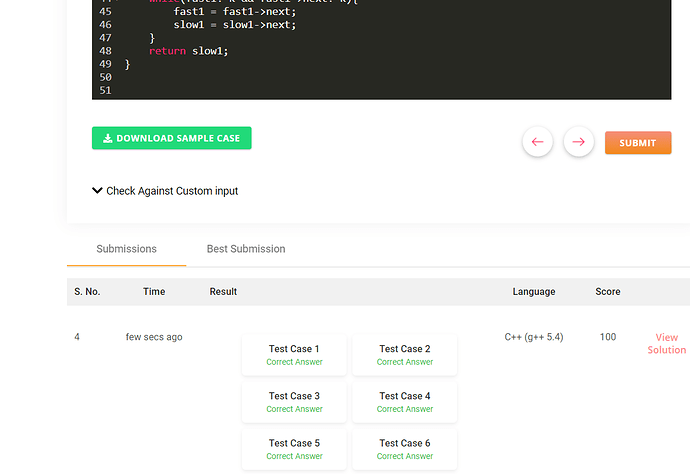
Task: Select the Test Case 3 result card
Action: pyautogui.click(x=294, y=402)
